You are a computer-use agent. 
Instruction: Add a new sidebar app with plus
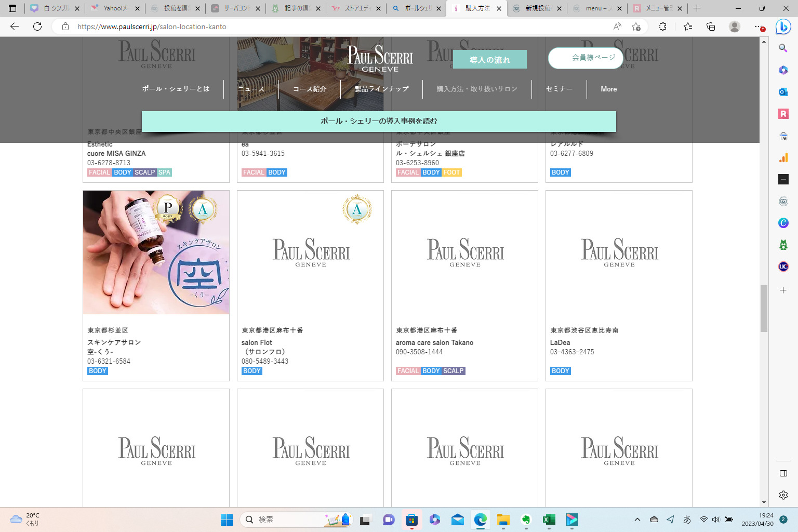pyautogui.click(x=783, y=290)
